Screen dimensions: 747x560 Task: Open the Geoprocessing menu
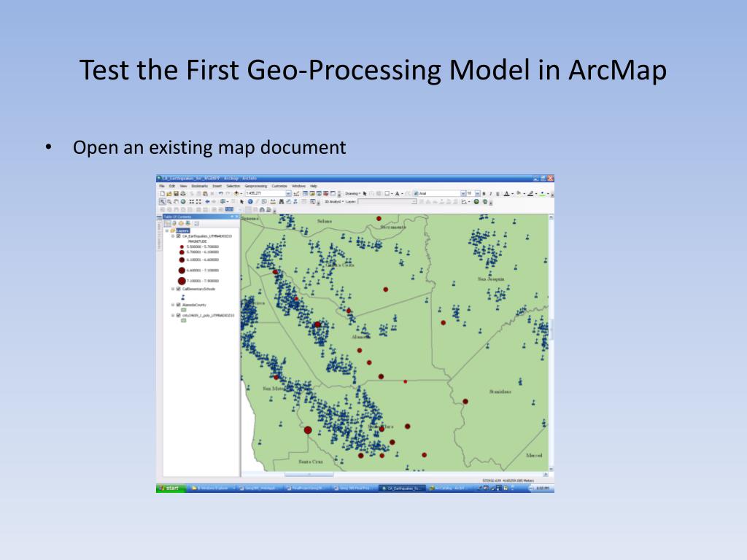point(256,186)
